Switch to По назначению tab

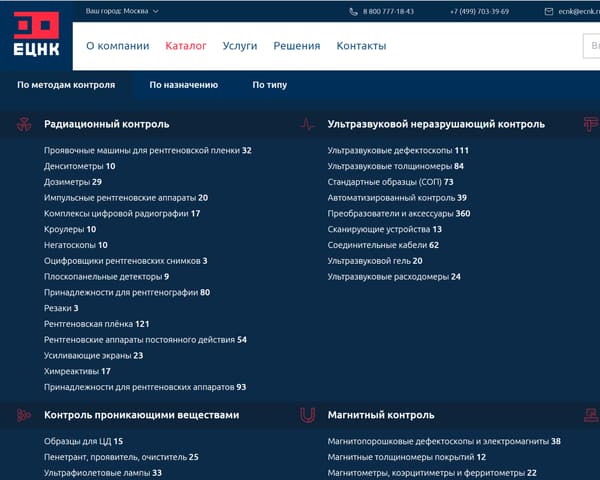coord(184,85)
